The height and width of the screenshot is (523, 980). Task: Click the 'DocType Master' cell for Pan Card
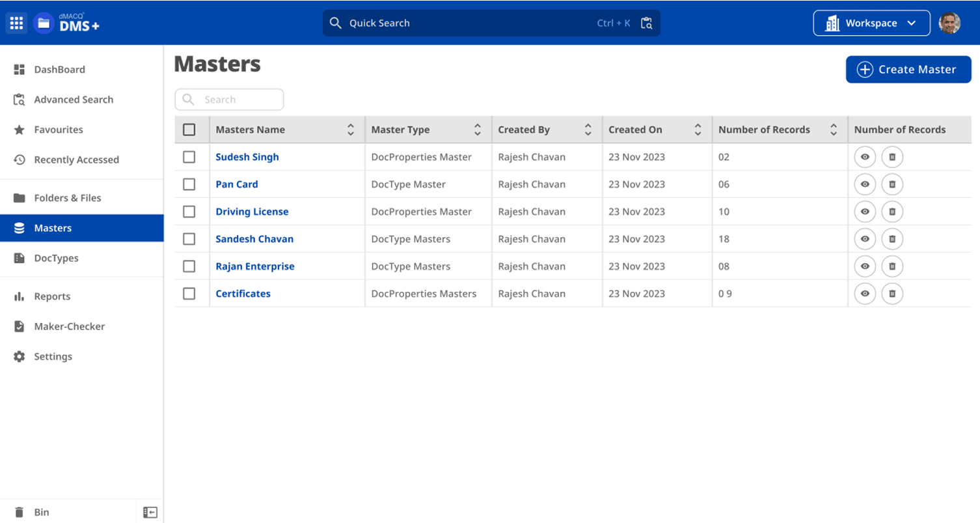point(409,184)
